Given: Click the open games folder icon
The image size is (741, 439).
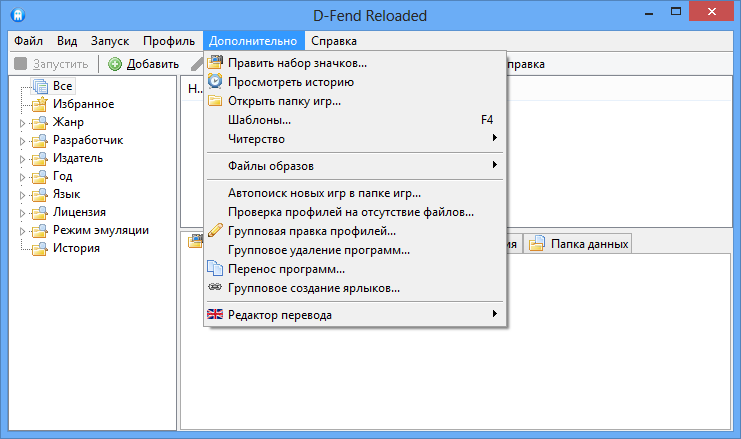Looking at the screenshot, I should (x=215, y=101).
